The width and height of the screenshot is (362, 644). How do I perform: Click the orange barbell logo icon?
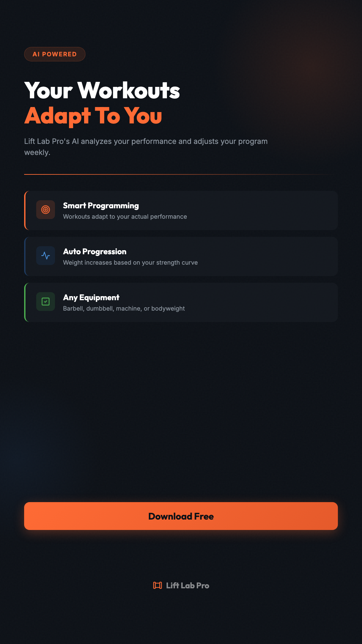point(158,585)
